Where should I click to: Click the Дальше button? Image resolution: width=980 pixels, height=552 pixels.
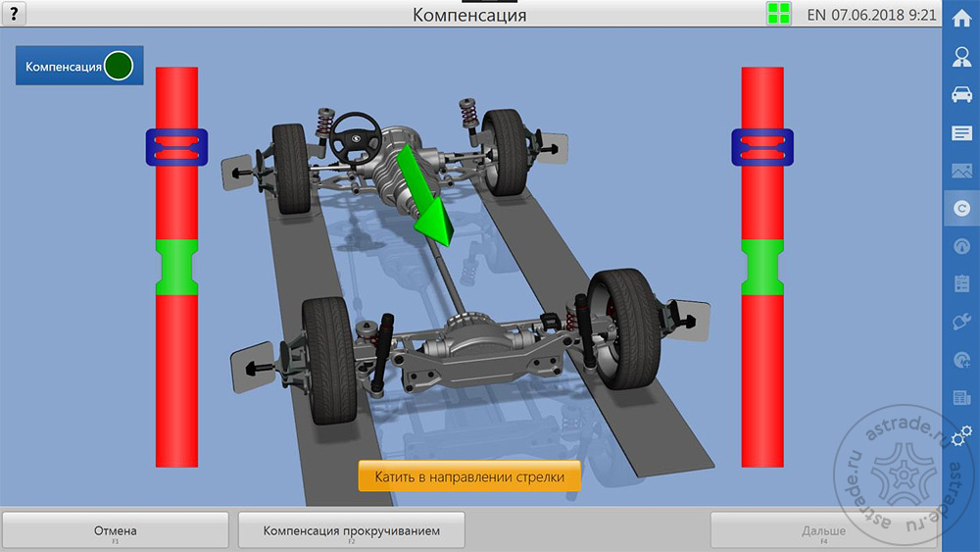(823, 530)
